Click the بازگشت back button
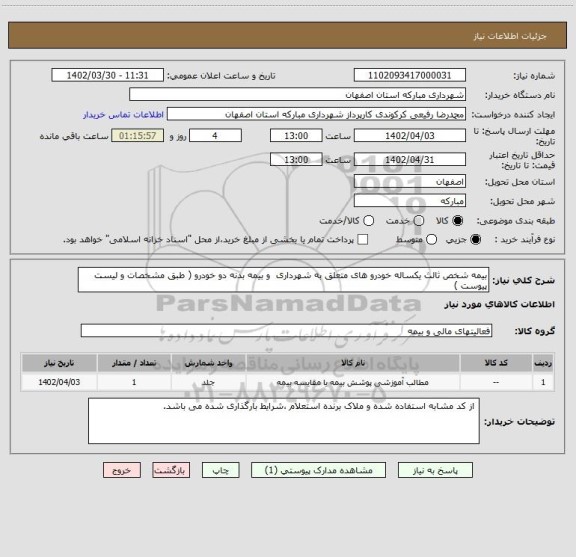The image size is (576, 557). point(171,470)
